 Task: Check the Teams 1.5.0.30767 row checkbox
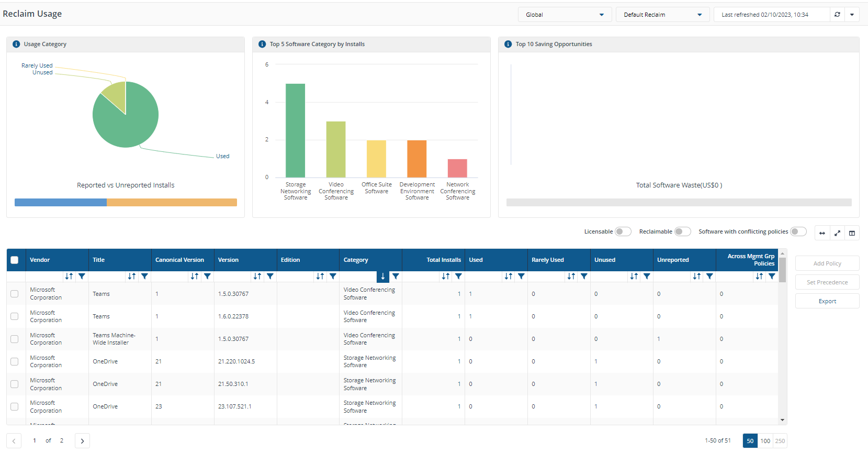(x=15, y=294)
